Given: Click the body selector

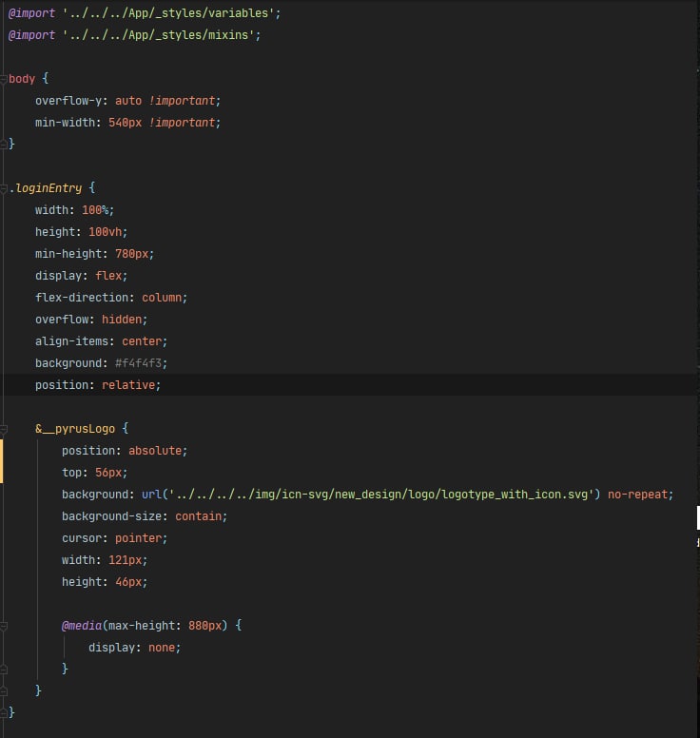Looking at the screenshot, I should (x=22, y=79).
